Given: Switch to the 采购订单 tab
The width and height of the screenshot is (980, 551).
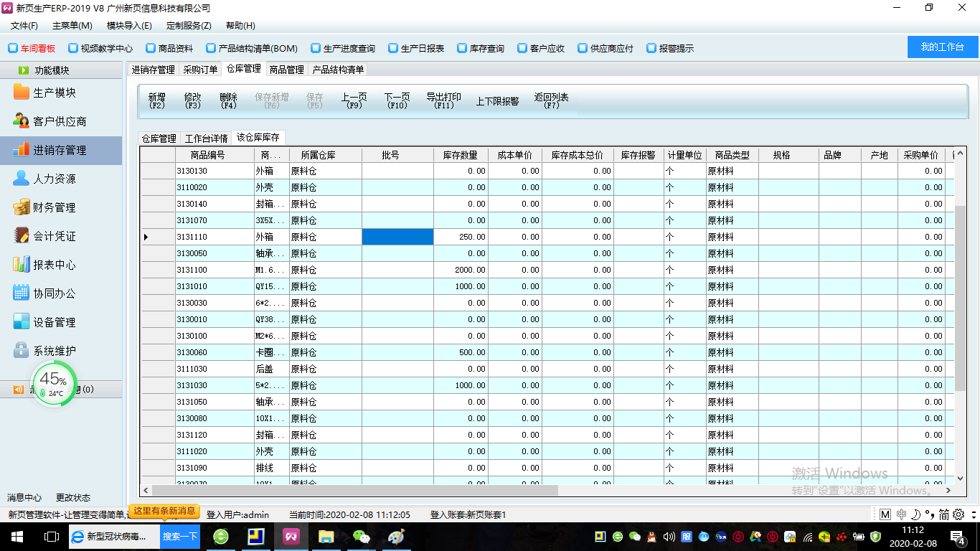Looking at the screenshot, I should 200,70.
